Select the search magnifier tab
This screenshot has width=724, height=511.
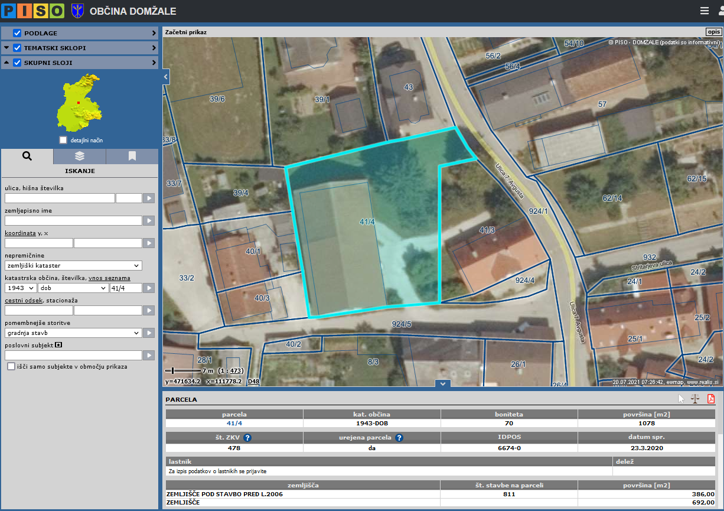pyautogui.click(x=27, y=156)
